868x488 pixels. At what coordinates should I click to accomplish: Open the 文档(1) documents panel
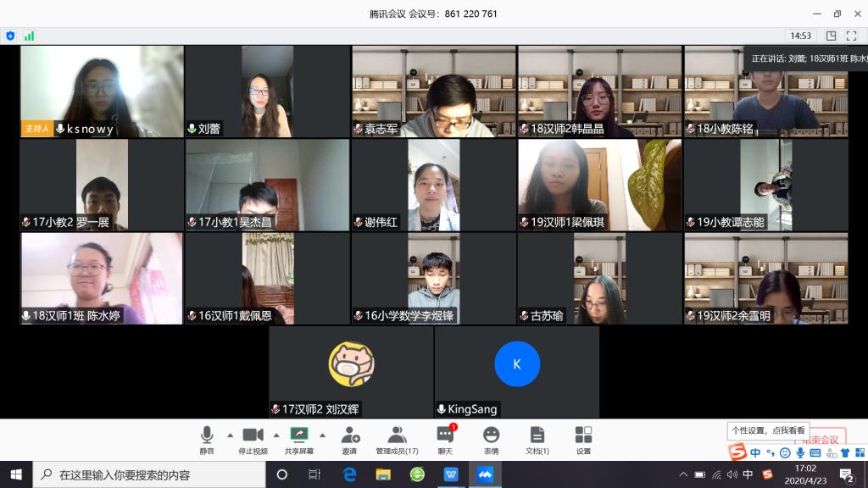click(x=537, y=439)
